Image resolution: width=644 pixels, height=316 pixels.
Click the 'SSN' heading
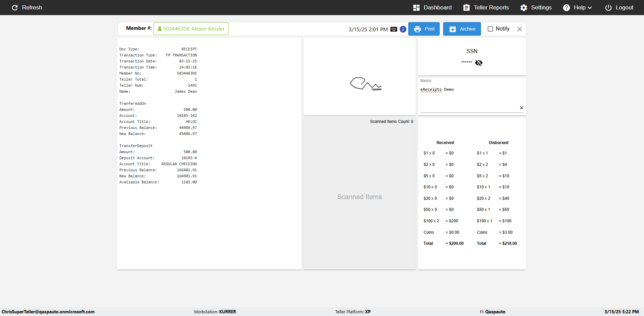[472, 51]
